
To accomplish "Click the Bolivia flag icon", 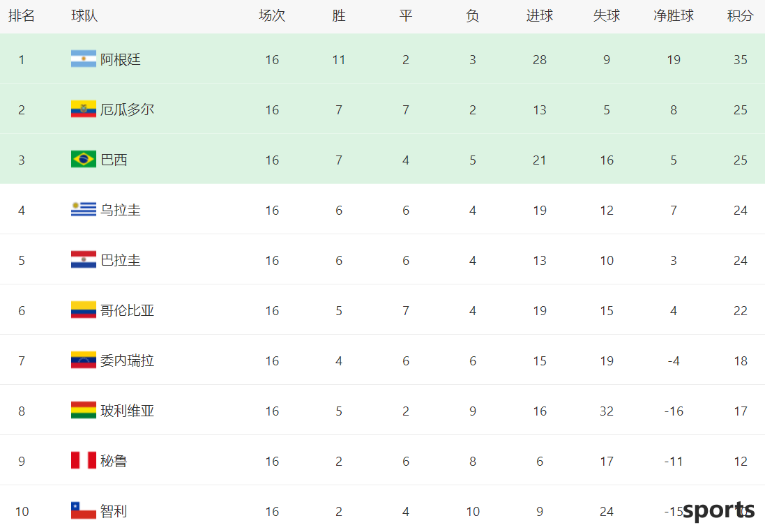I will point(84,411).
